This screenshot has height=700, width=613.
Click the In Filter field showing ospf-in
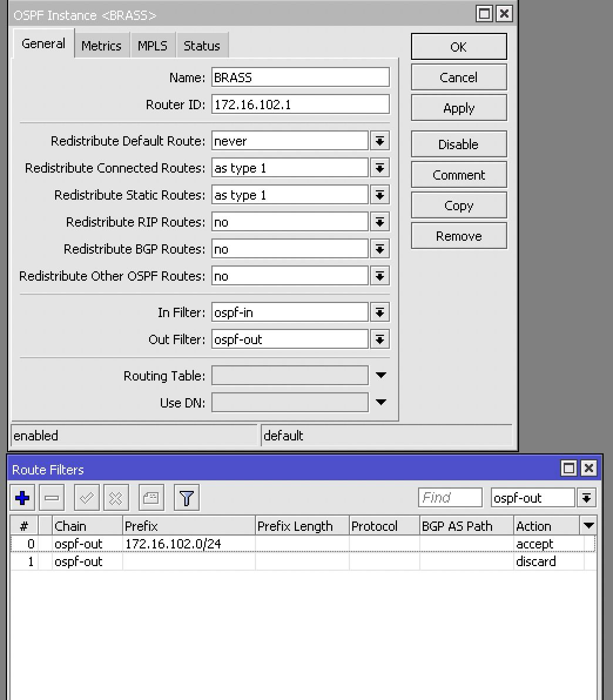[289, 312]
